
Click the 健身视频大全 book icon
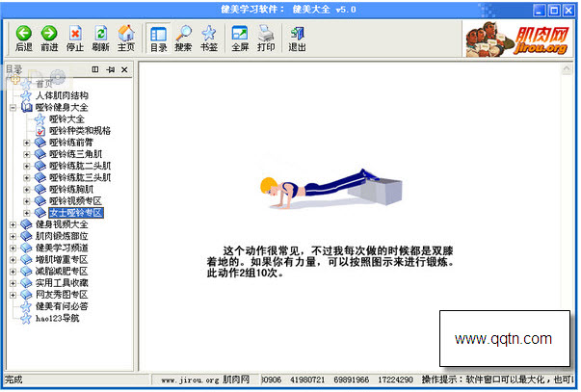(x=26, y=224)
